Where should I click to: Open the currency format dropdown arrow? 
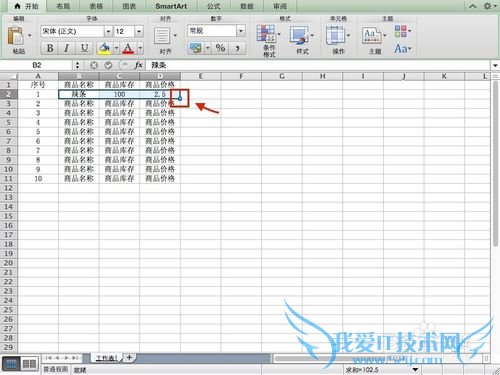(x=207, y=48)
